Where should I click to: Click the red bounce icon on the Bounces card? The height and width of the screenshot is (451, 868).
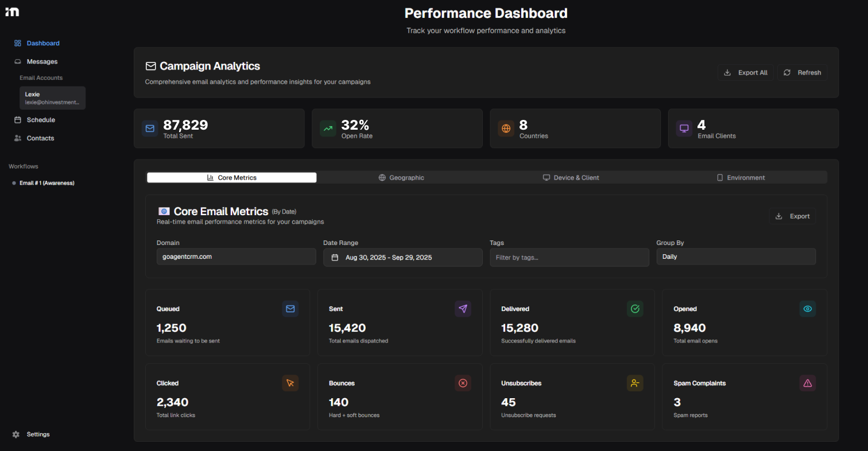click(x=463, y=383)
